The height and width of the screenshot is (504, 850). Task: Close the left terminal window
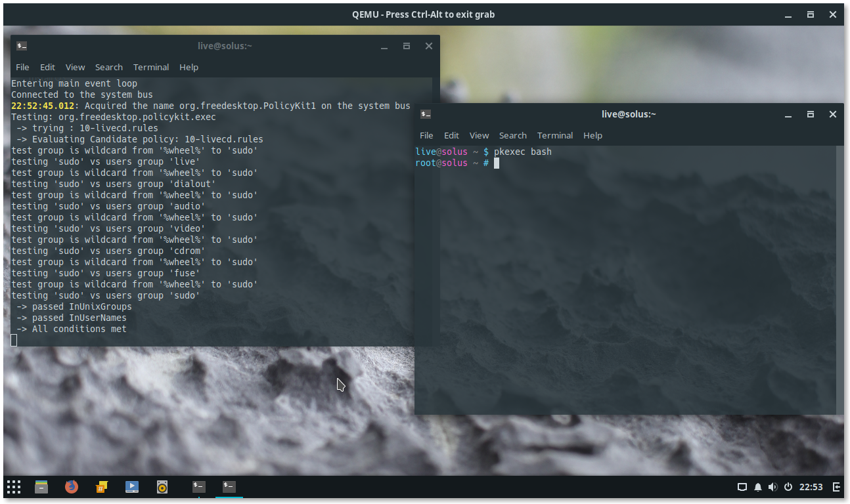coord(429,46)
